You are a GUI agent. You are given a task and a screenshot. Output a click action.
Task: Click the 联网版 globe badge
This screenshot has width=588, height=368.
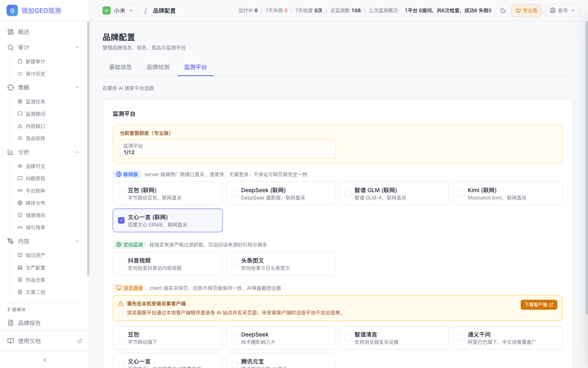coord(127,174)
